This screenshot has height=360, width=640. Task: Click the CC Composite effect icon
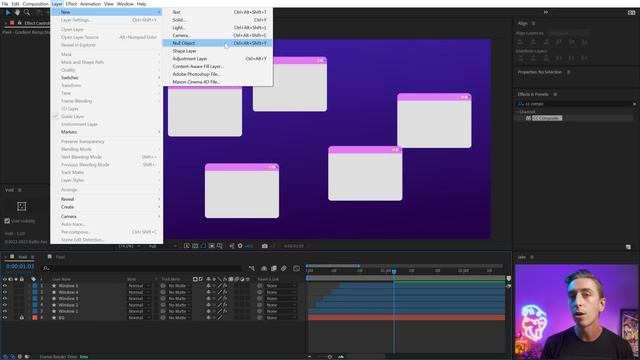[528, 118]
